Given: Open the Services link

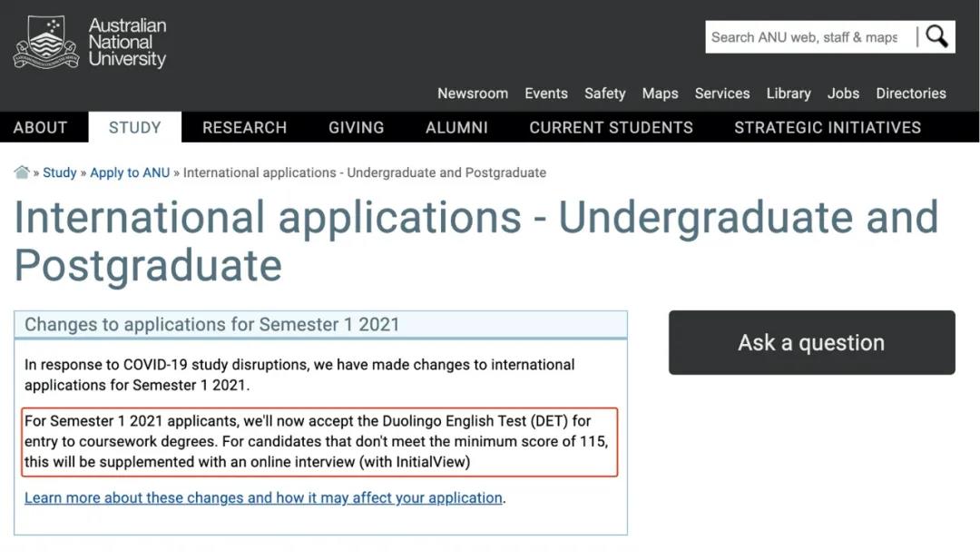Looking at the screenshot, I should [722, 93].
